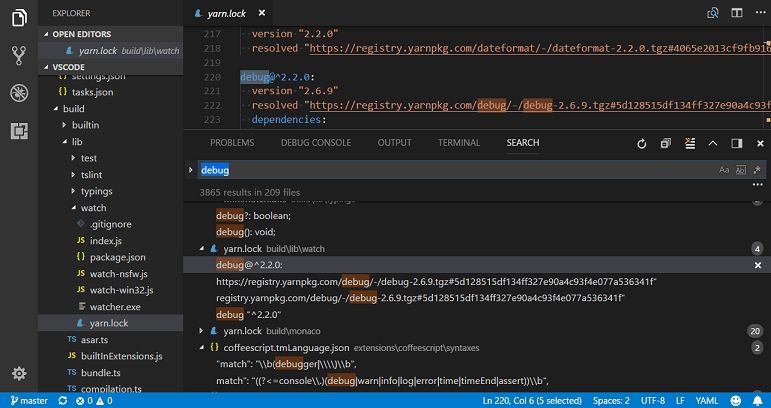Open errors and warnings count

pos(94,401)
